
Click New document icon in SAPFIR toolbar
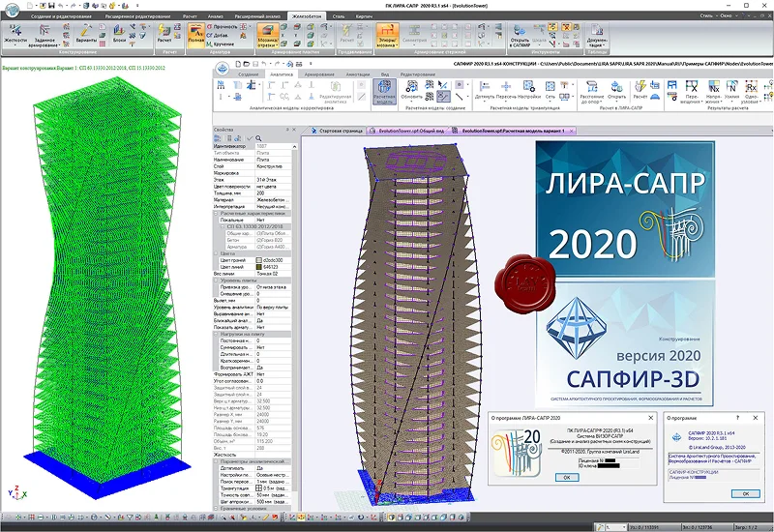[238, 64]
